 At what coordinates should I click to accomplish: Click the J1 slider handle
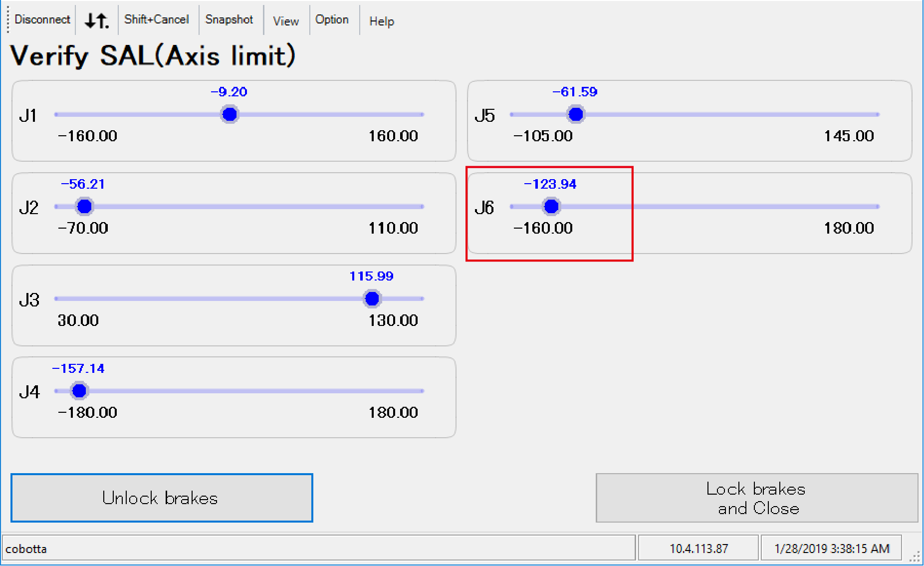[230, 114]
